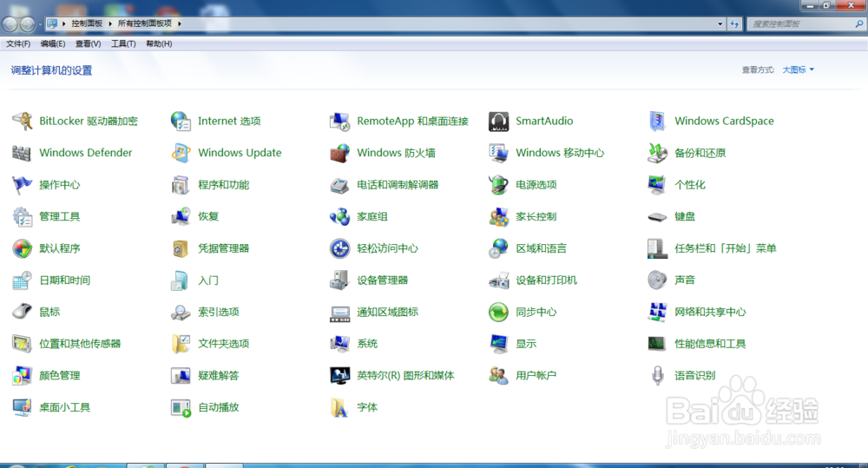The height and width of the screenshot is (468, 868).
Task: Open the 显示 link
Action: 526,344
